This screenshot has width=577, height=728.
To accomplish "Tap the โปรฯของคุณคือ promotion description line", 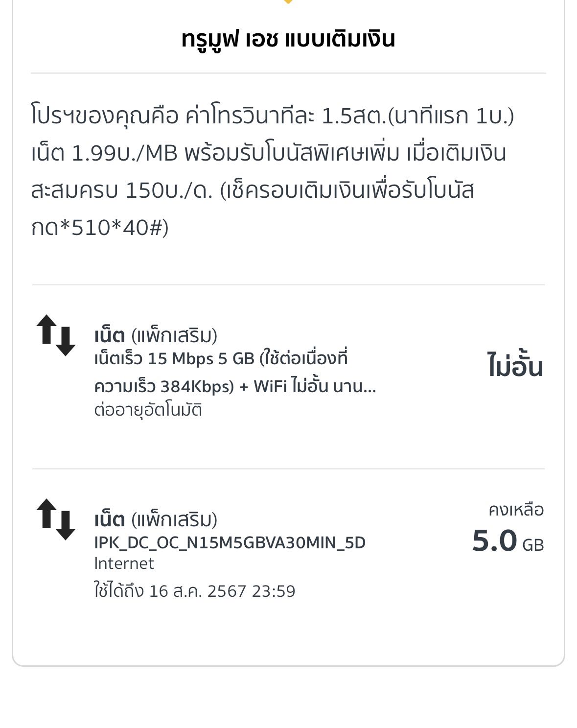I will pyautogui.click(x=272, y=117).
